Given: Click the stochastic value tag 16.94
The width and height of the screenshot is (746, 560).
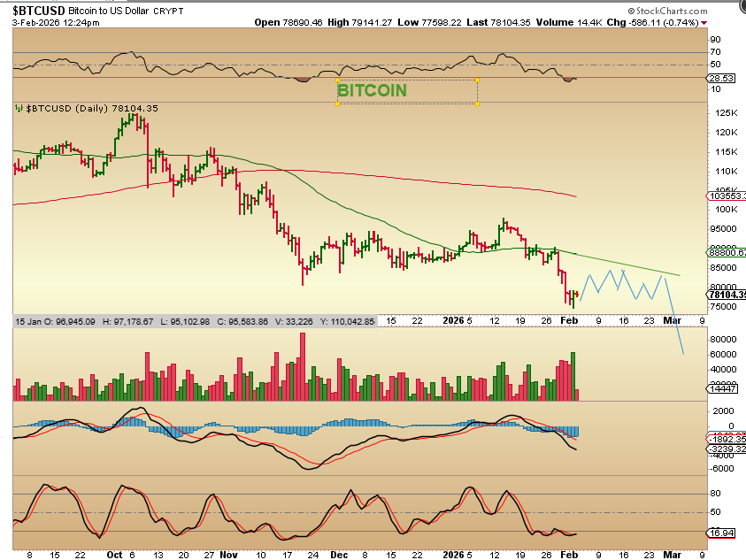Looking at the screenshot, I should coord(721,533).
